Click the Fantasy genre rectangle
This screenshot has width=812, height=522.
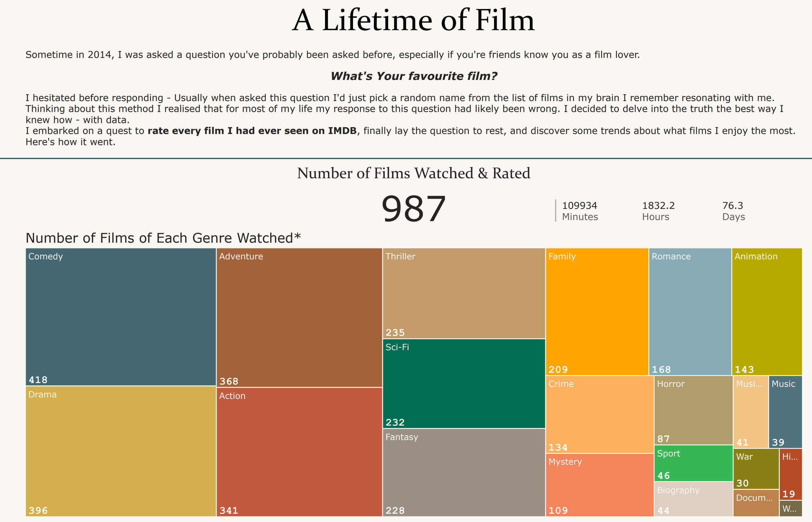click(463, 473)
